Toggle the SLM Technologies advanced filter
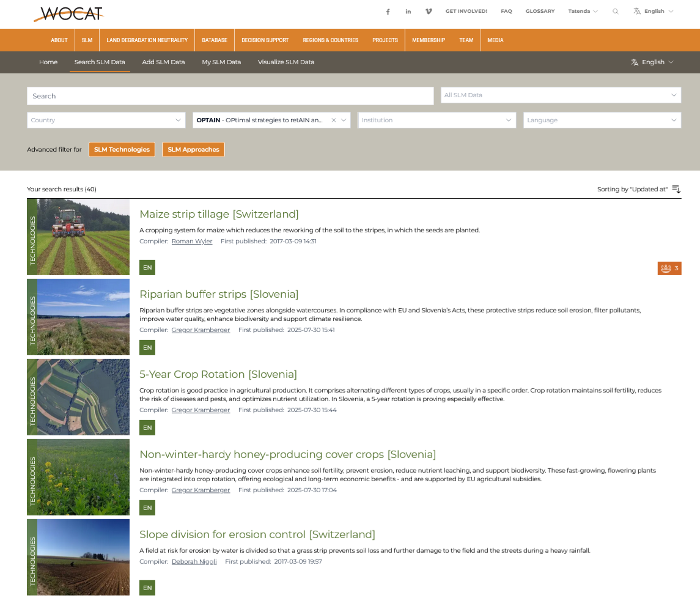 [x=122, y=150]
